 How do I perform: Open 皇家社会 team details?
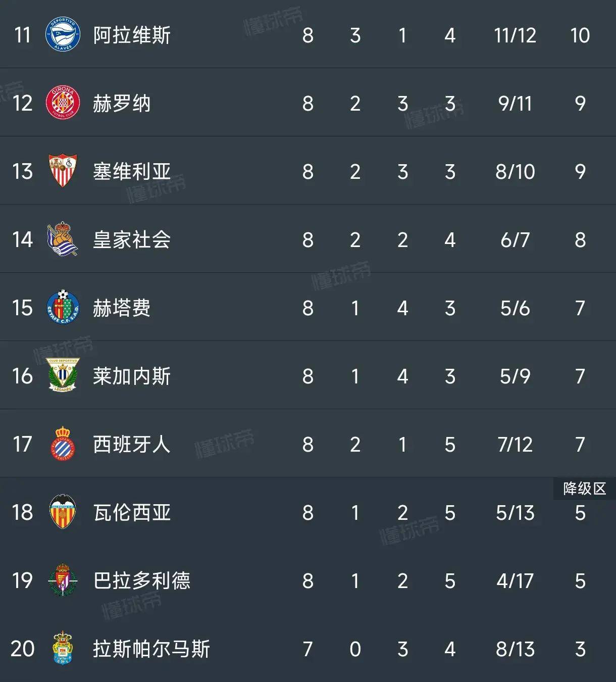point(132,239)
